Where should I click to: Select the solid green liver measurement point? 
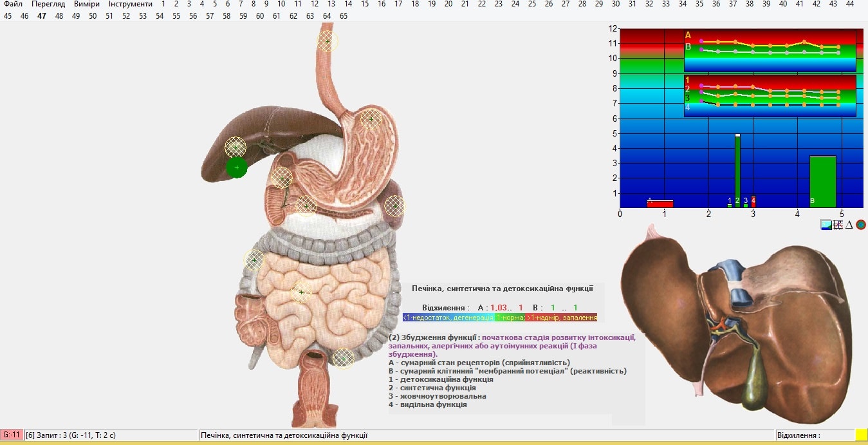click(237, 167)
